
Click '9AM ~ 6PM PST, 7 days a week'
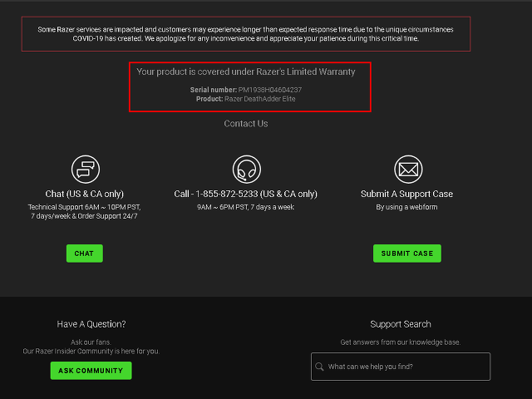point(246,207)
